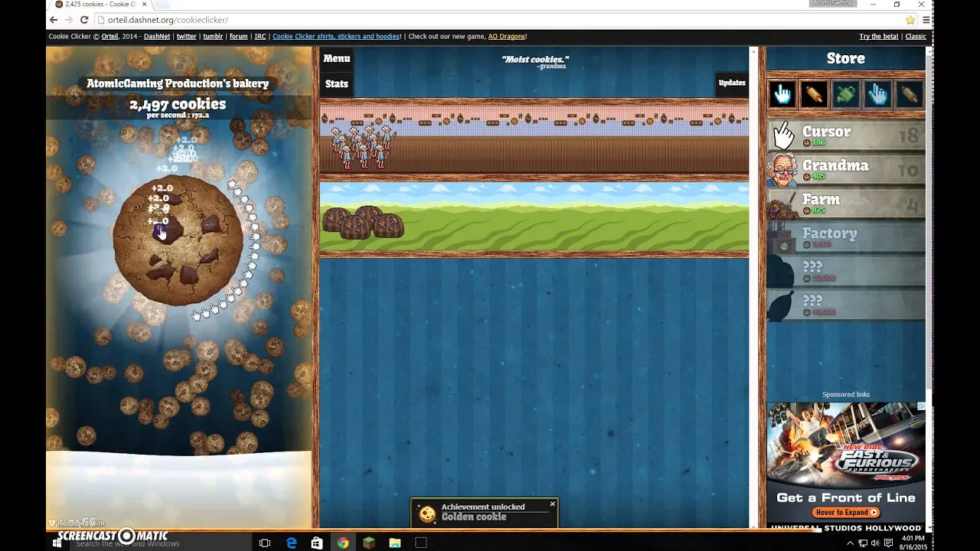
Task: Bookmark the page with the star icon
Action: click(910, 20)
